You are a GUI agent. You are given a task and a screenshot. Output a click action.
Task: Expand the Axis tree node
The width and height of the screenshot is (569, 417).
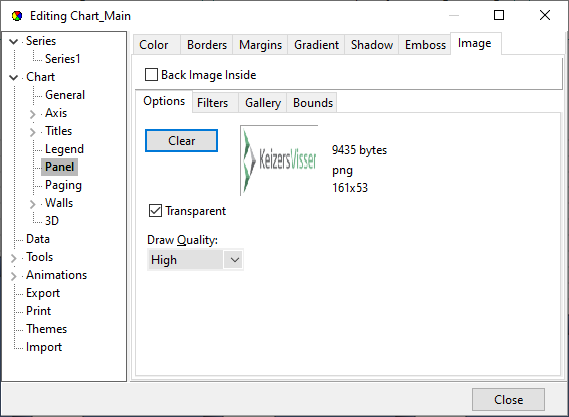[x=32, y=114]
